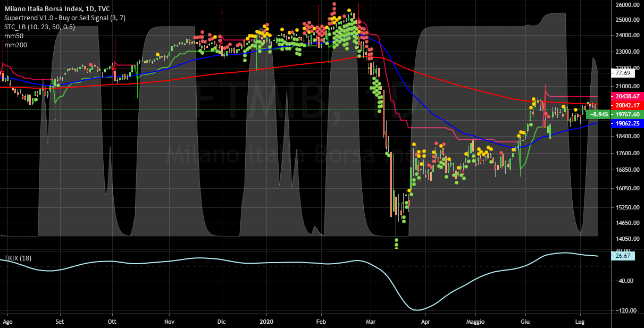Click the 24000.00 price axis level
Viewport: 644px width, 328px height.
[x=626, y=36]
